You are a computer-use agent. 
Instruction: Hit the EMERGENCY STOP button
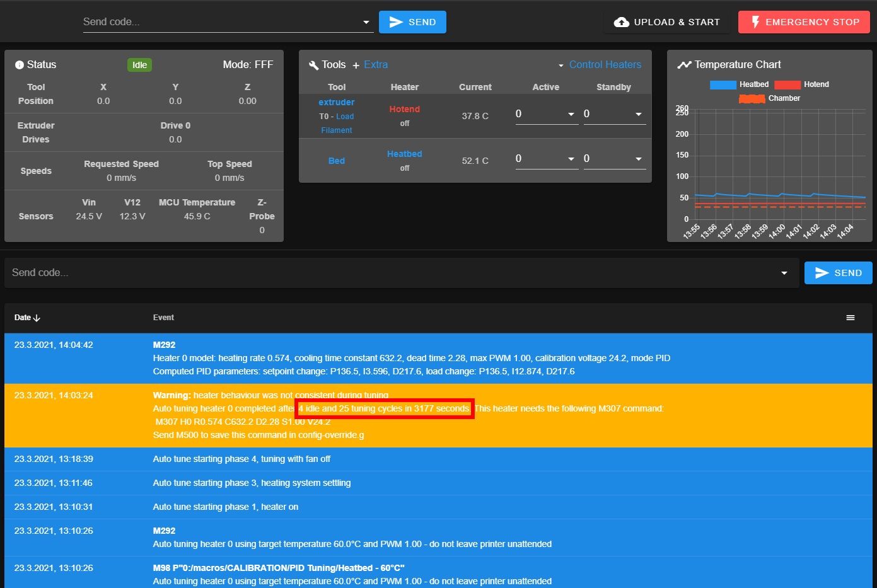[804, 22]
